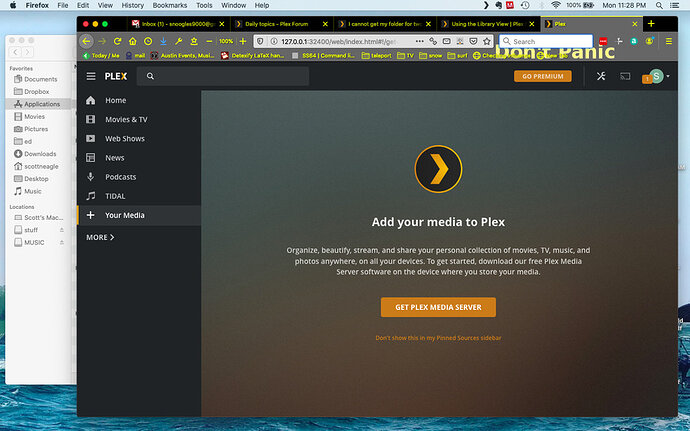This screenshot has height=431, width=690.
Task: Open page actions three-dots menu
Action: point(419,41)
